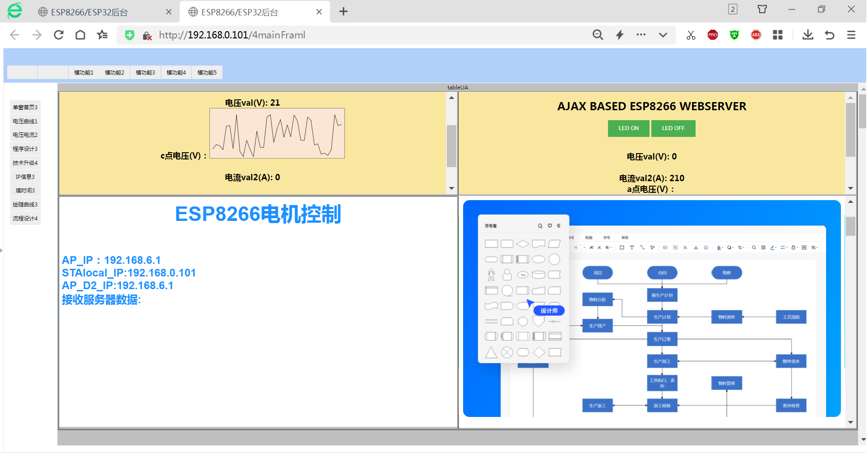
Task: Open the skin (shirt) icon in title bar
Action: (762, 9)
